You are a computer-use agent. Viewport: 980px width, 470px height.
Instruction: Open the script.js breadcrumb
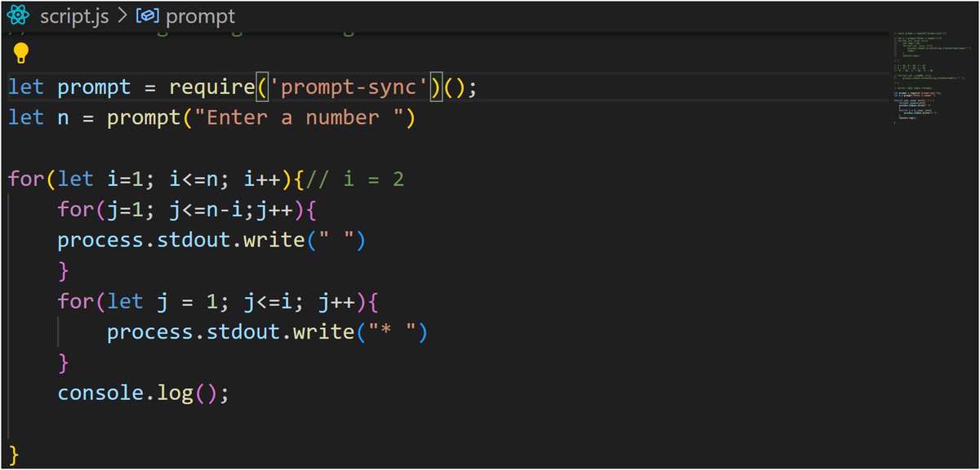click(x=75, y=16)
